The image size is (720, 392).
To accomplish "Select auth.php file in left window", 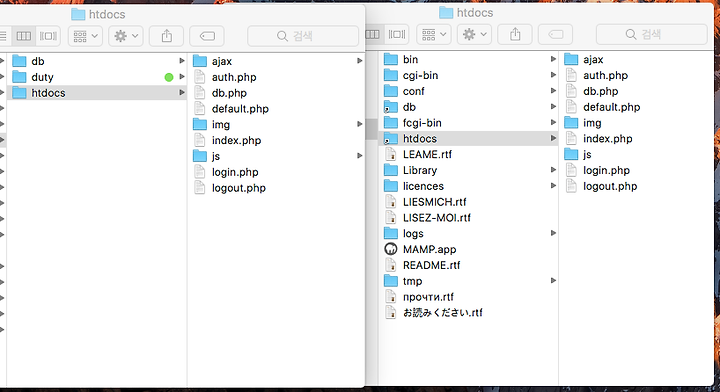I will tap(276, 77).
